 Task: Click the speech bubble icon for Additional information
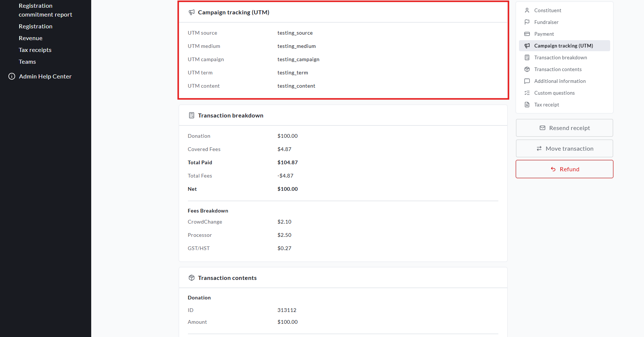point(527,81)
